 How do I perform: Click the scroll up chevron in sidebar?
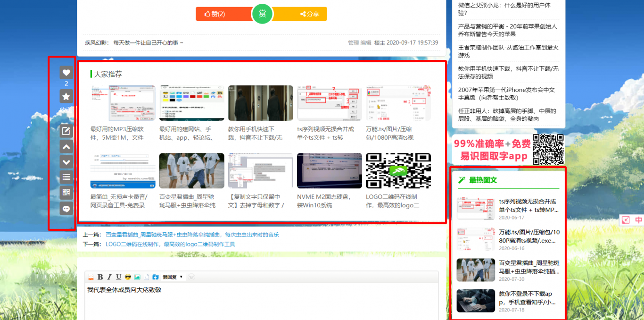(66, 147)
